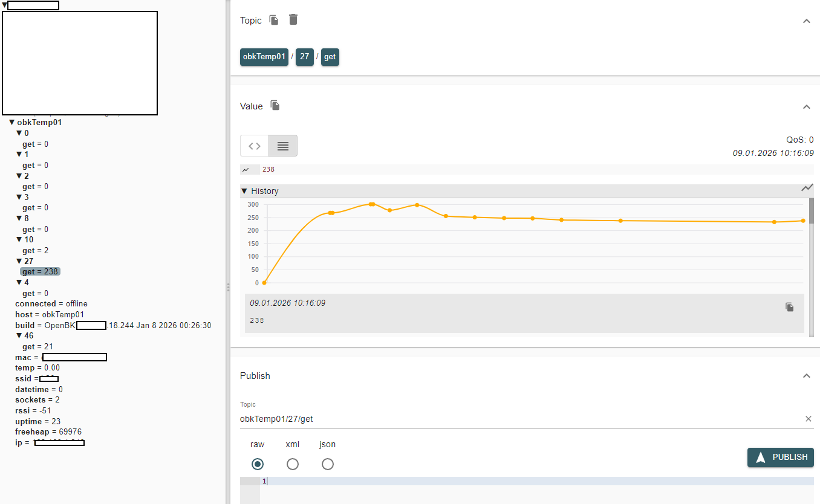The height and width of the screenshot is (504, 820).
Task: Copy the history entry value 238
Action: (789, 307)
